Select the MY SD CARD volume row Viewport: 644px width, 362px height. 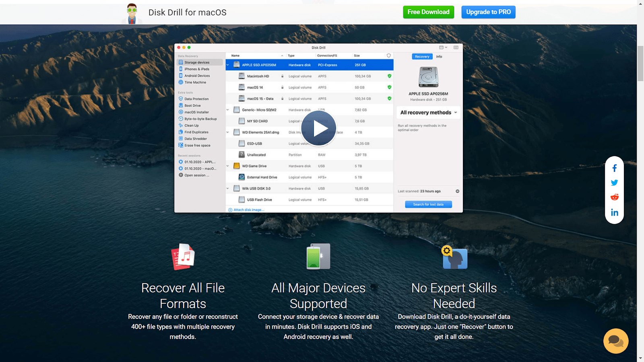[310, 121]
